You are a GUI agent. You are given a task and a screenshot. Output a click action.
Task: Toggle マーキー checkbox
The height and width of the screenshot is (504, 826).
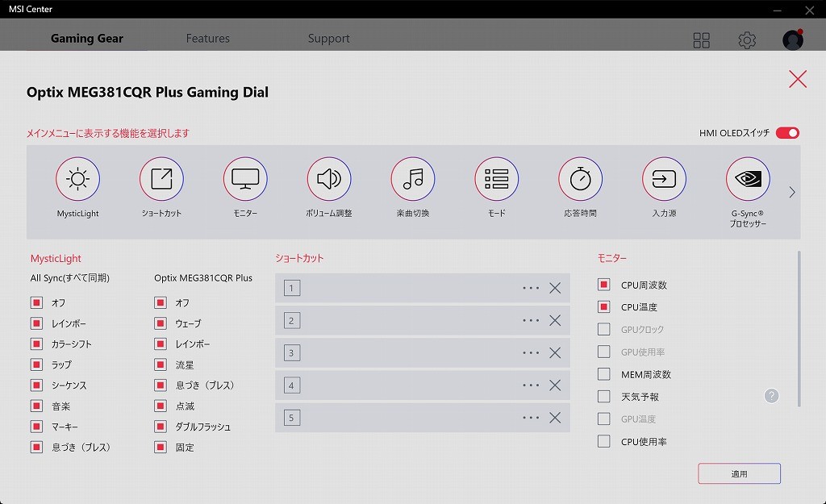coord(36,427)
